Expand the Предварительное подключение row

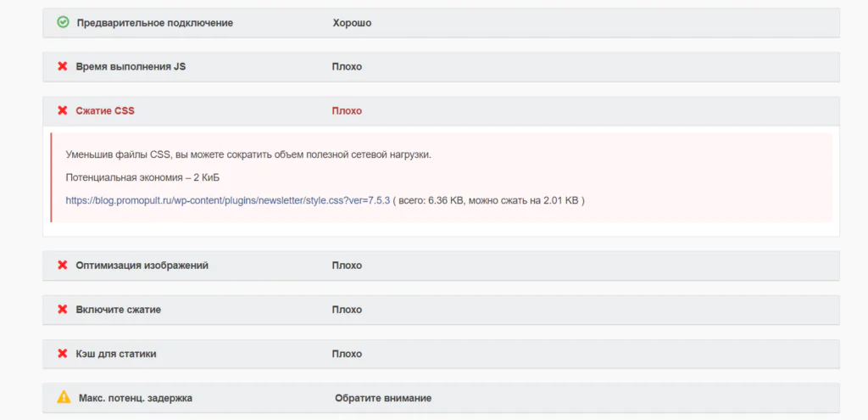pos(441,23)
